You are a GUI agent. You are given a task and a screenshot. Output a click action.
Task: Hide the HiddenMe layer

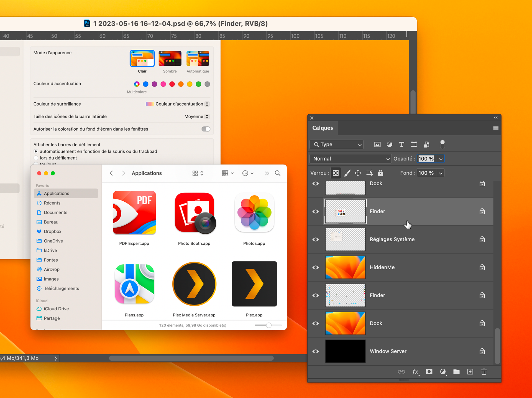(315, 267)
